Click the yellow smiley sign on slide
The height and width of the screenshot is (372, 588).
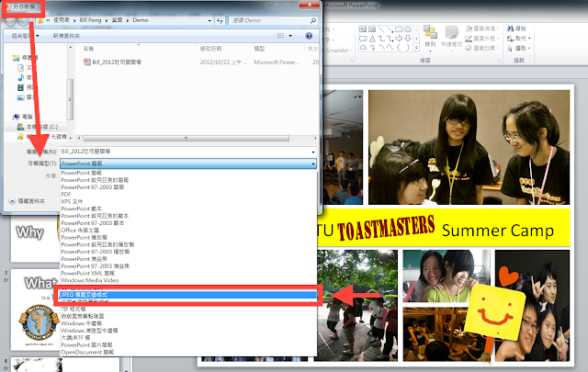(x=494, y=310)
